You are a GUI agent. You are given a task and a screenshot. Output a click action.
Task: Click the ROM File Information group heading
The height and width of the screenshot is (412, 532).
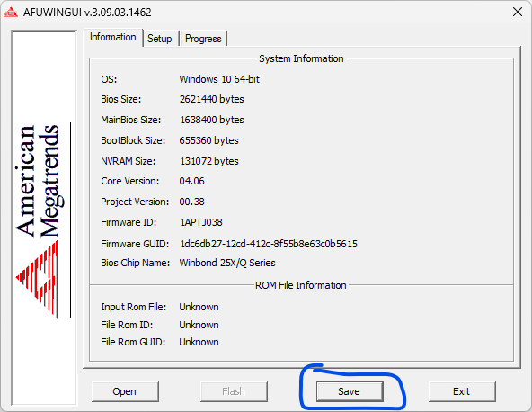301,285
